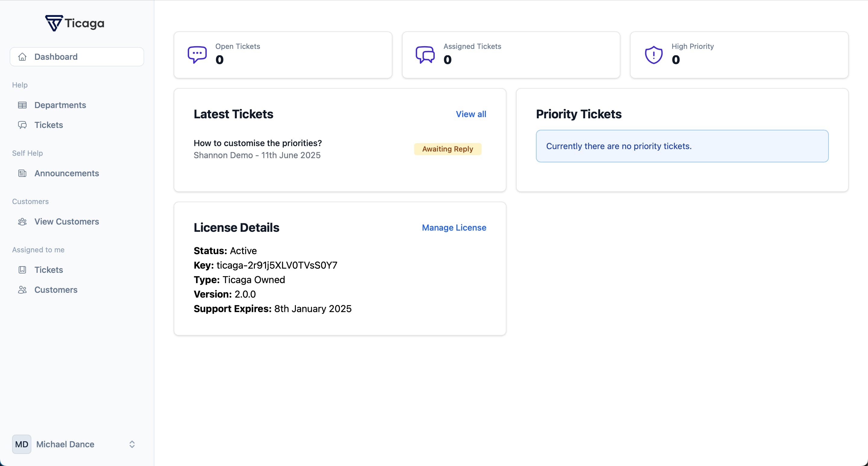Click the Departments table icon

[22, 105]
